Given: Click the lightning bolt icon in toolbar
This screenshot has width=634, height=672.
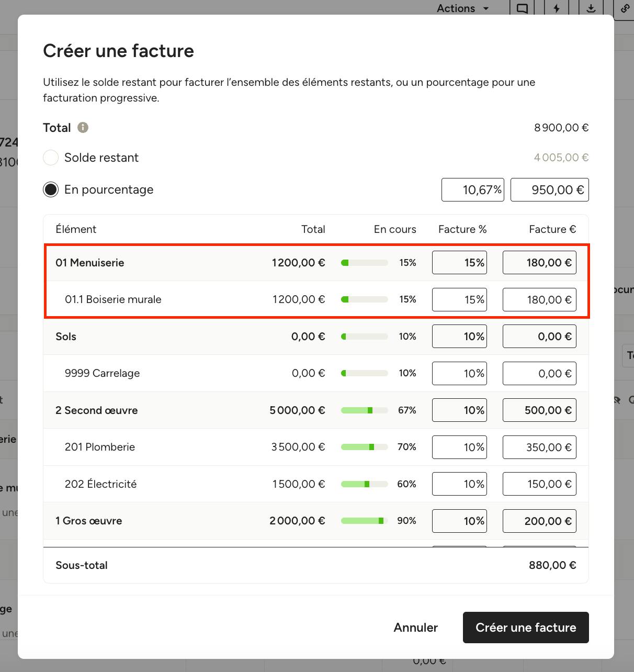Looking at the screenshot, I should (557, 8).
